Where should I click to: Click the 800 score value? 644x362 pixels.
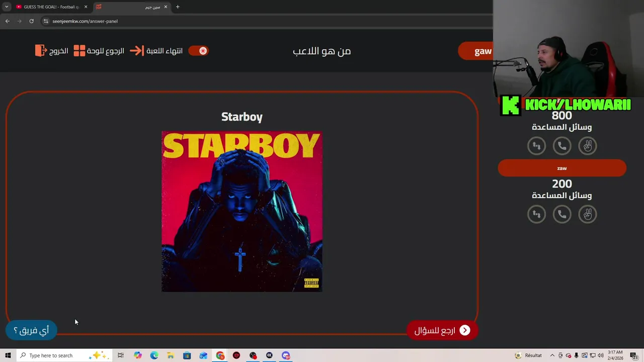click(x=562, y=116)
